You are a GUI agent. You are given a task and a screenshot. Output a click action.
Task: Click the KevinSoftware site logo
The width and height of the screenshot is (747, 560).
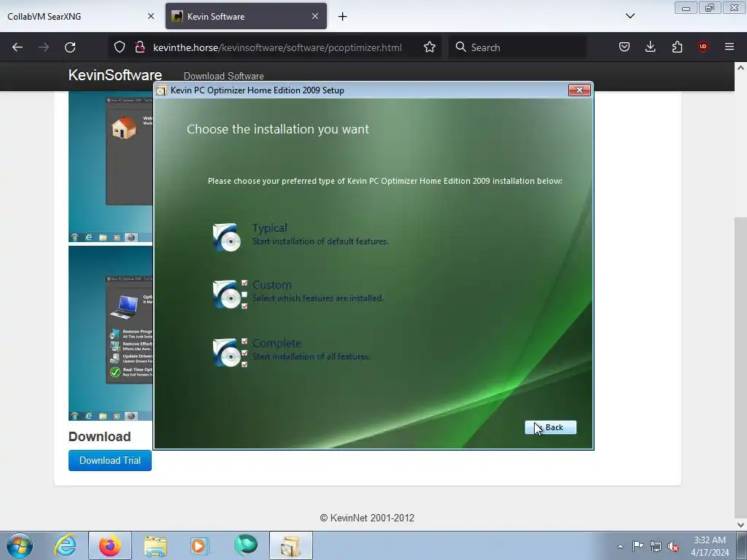point(115,75)
